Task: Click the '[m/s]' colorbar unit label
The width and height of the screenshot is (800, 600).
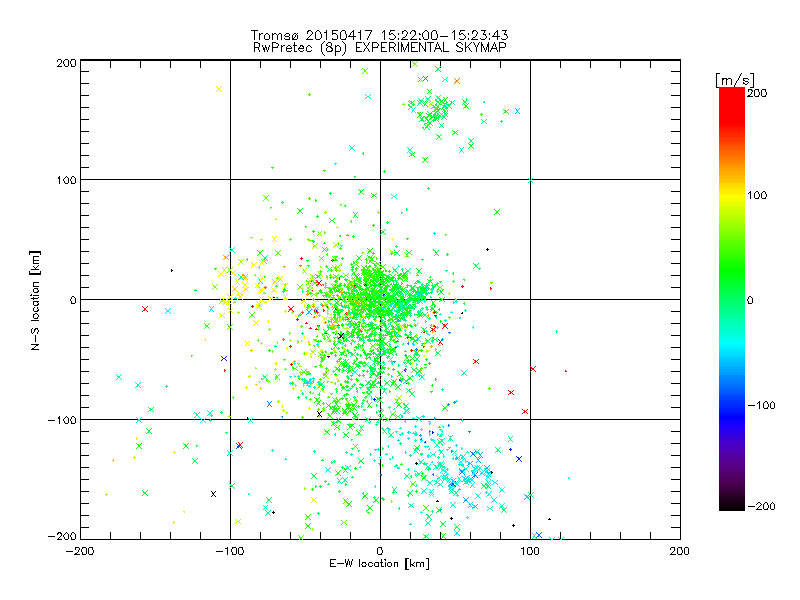Action: (x=734, y=80)
